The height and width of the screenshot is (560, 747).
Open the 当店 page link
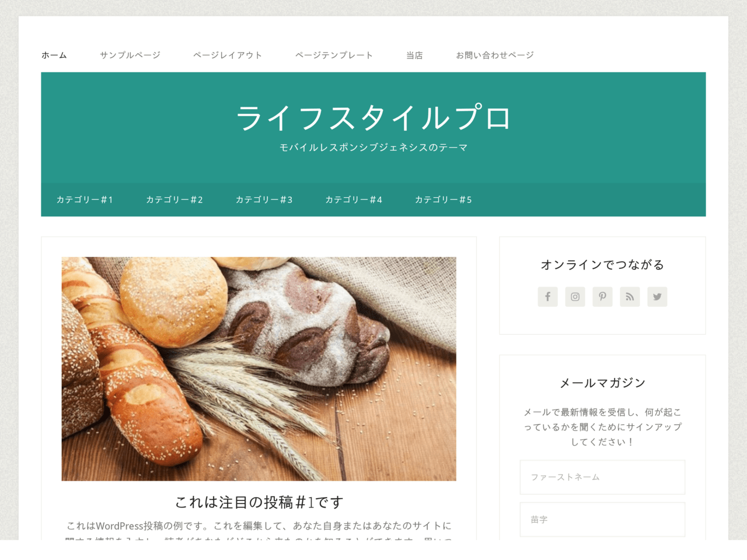[x=414, y=55]
